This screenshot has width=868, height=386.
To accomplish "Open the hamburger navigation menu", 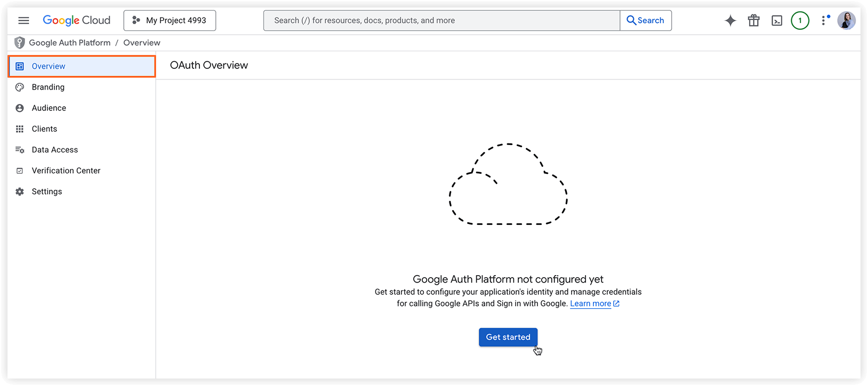I will click(x=23, y=20).
